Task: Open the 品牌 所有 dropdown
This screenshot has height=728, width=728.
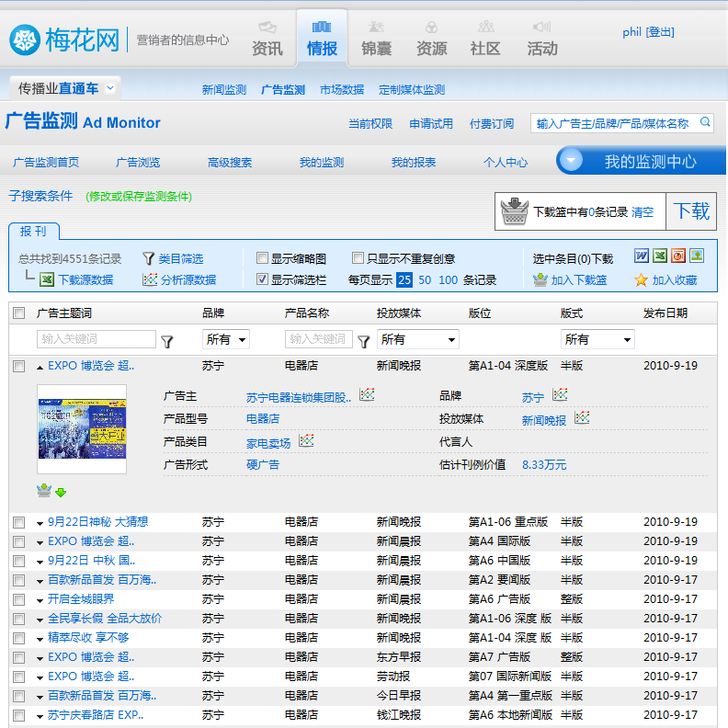Action: tap(226, 339)
